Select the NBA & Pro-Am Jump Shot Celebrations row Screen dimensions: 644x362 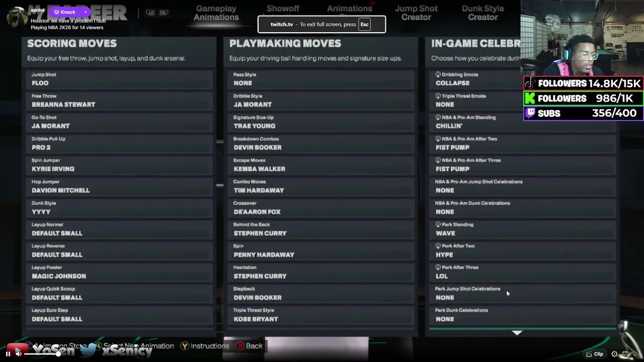pos(523,186)
